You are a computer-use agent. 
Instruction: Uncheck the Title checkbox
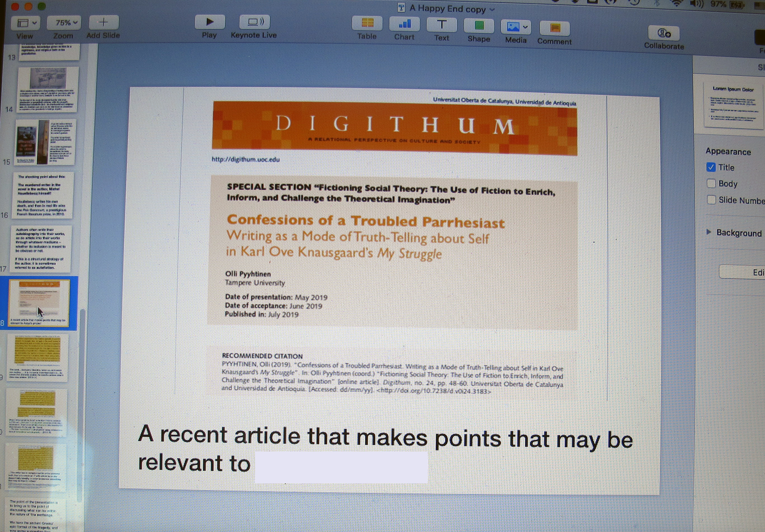point(711,167)
